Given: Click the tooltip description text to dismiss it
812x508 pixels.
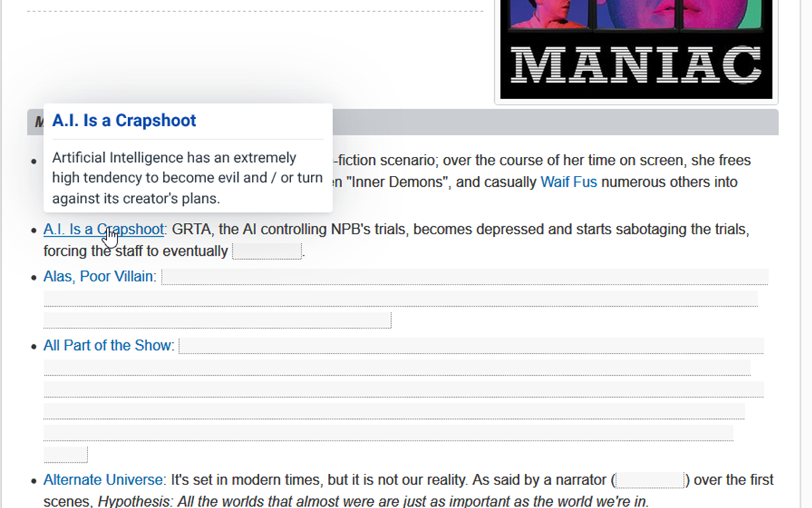Looking at the screenshot, I should [x=187, y=178].
